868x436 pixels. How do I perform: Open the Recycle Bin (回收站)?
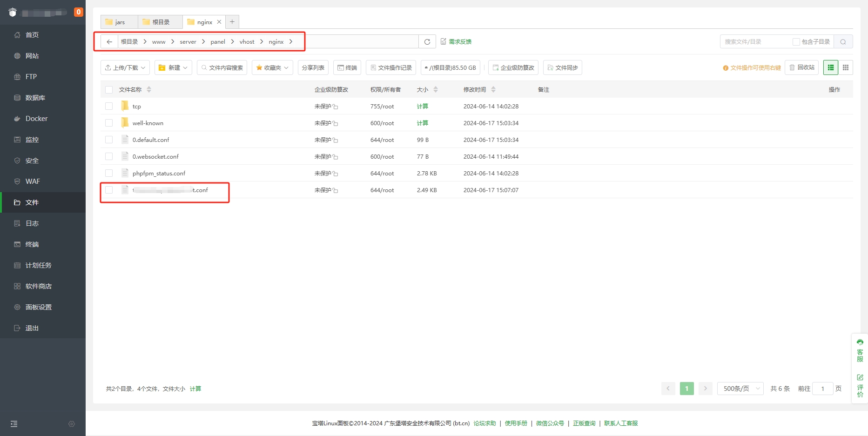802,67
